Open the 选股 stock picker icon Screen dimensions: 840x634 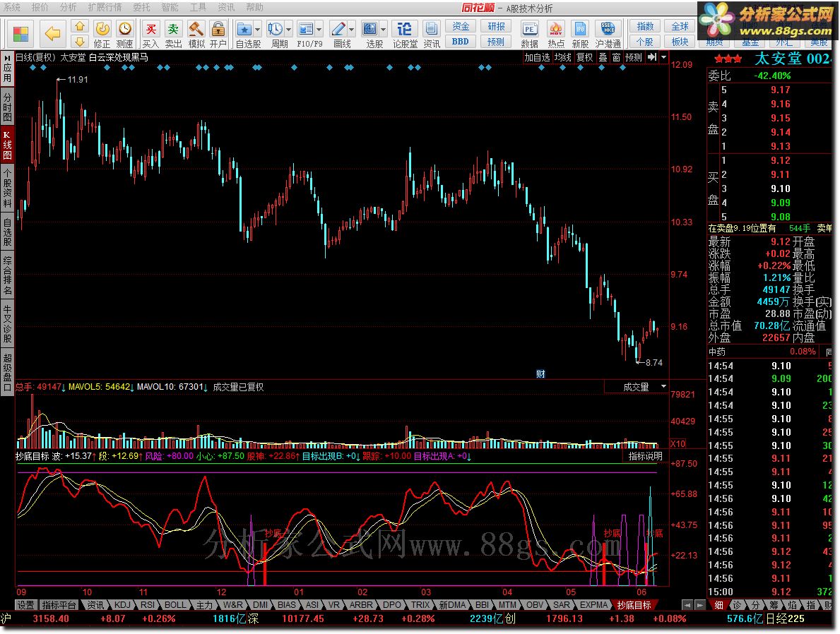370,29
